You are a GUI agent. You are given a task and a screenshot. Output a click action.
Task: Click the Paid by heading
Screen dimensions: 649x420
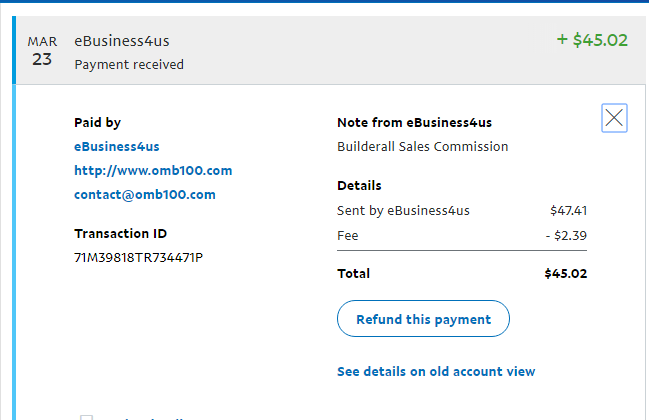[97, 122]
